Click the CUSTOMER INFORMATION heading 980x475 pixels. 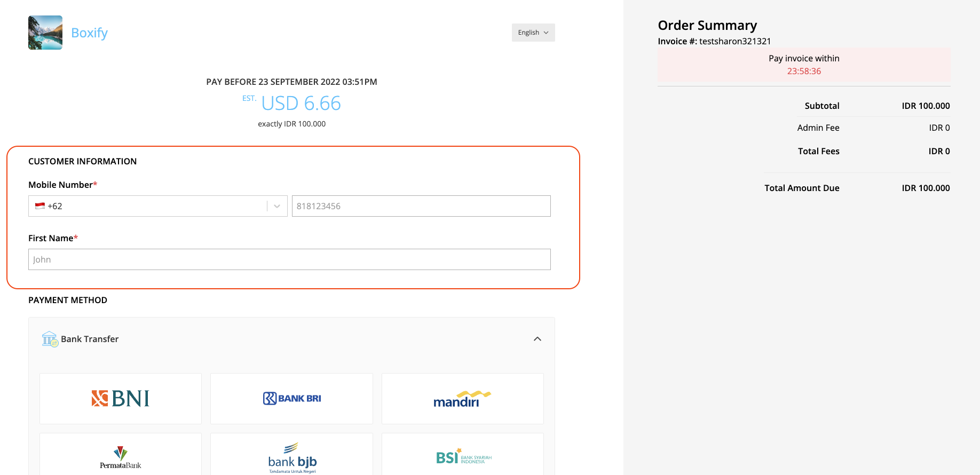coord(82,161)
